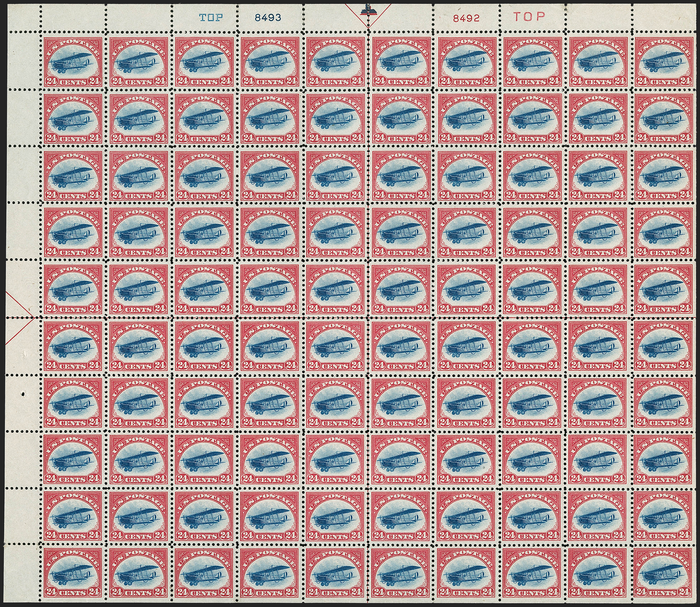700x607 pixels.
Task: Click the stamp directly below plate number 8493
Action: 270,62
